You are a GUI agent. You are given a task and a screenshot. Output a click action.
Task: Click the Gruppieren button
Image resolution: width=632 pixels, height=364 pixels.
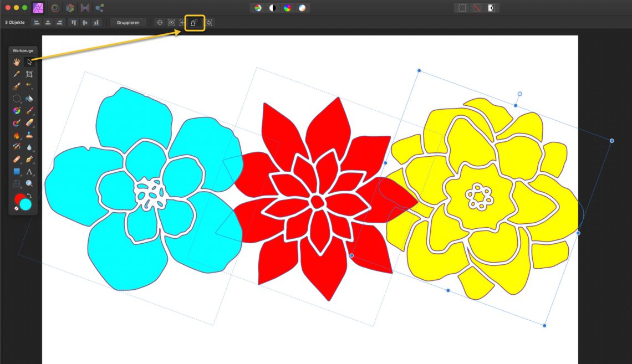(128, 23)
